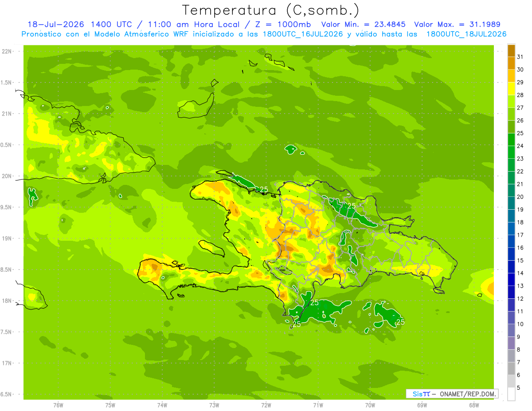Click the latitude axis label 22N
The height and width of the screenshot is (411, 532).
[8, 51]
